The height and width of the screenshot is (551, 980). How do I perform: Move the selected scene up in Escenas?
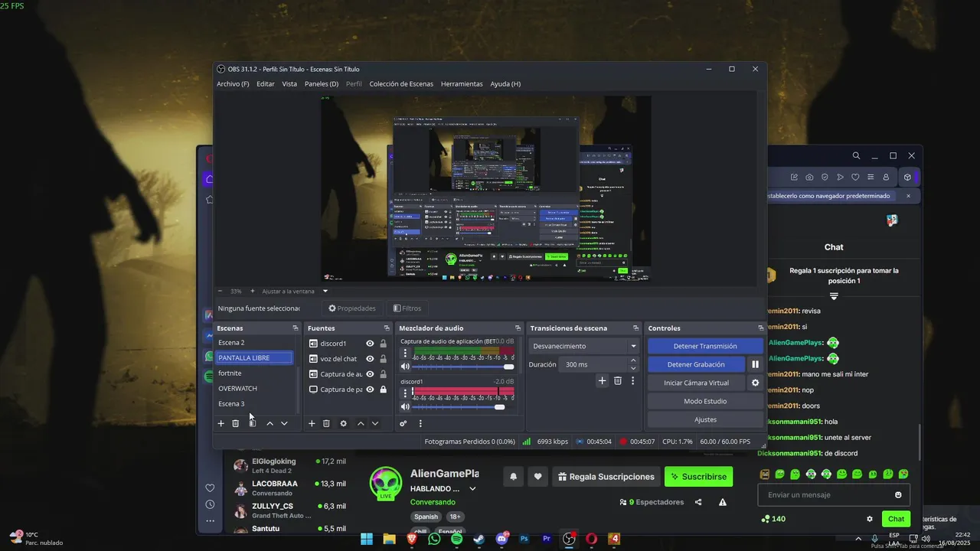coord(269,423)
